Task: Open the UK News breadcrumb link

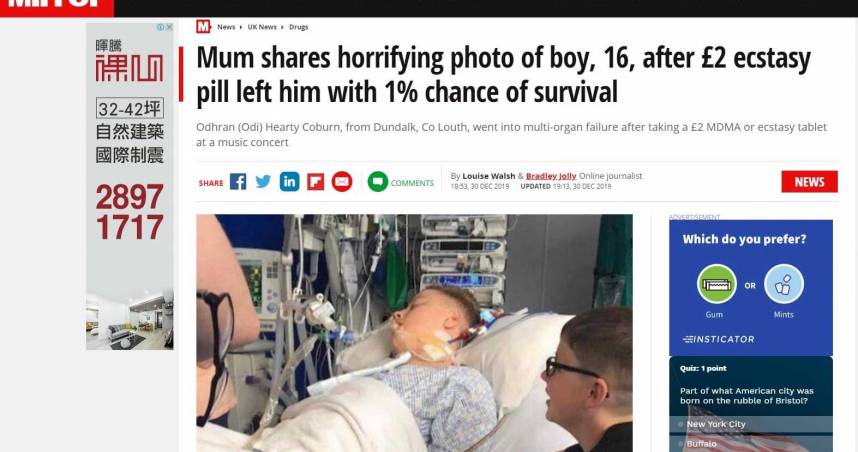Action: click(x=262, y=27)
